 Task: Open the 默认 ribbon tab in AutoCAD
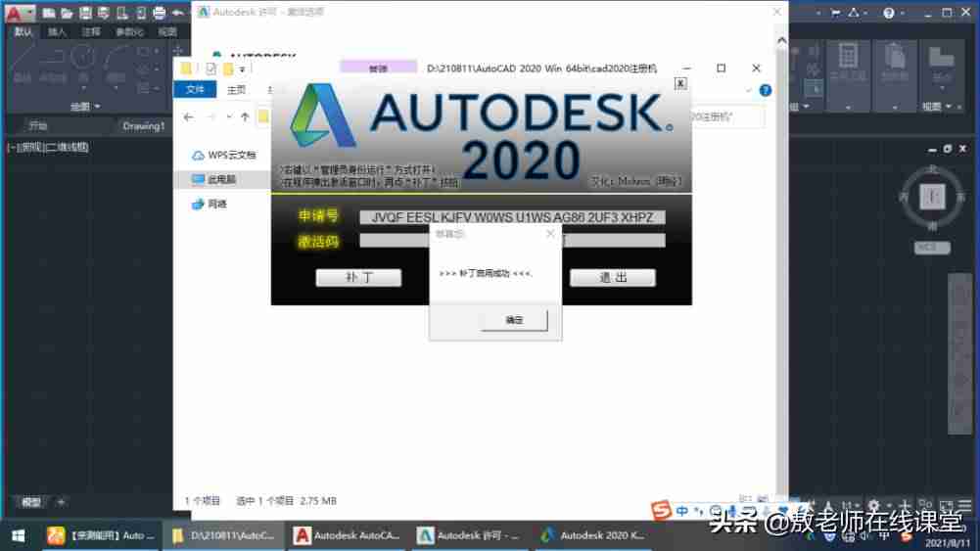pyautogui.click(x=23, y=32)
